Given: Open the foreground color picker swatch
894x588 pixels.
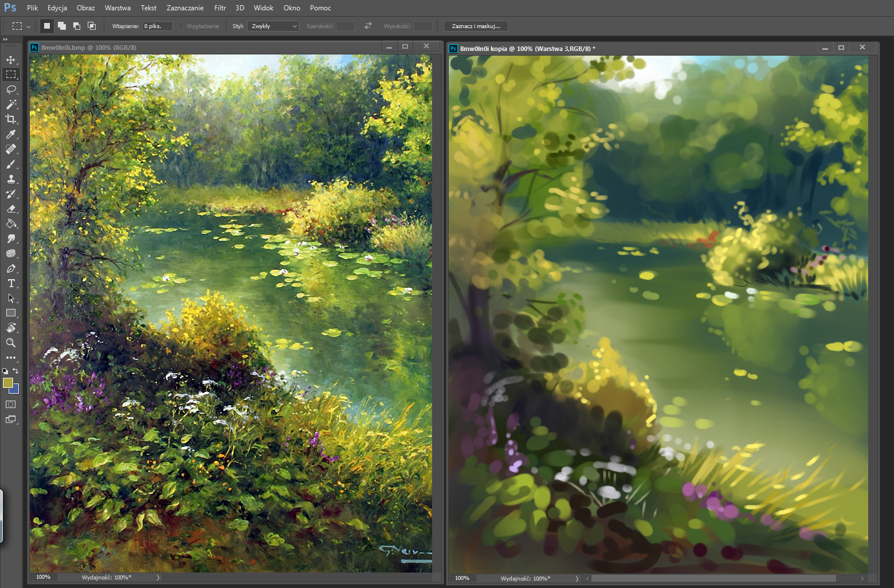Looking at the screenshot, I should pyautogui.click(x=7, y=383).
